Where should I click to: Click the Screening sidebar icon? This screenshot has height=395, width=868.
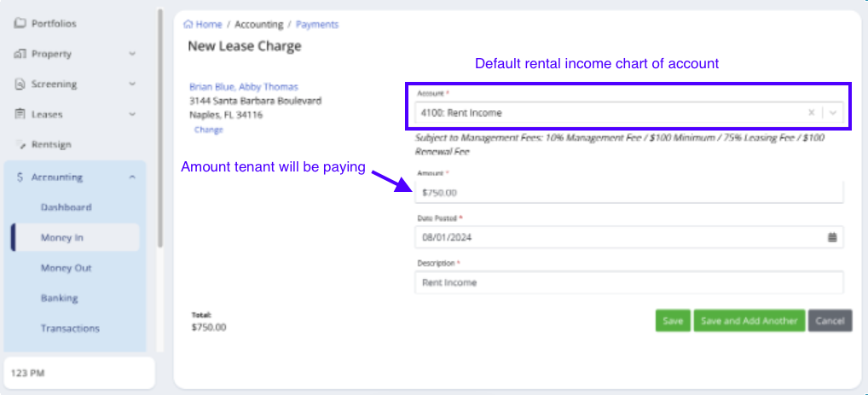pyautogui.click(x=20, y=84)
